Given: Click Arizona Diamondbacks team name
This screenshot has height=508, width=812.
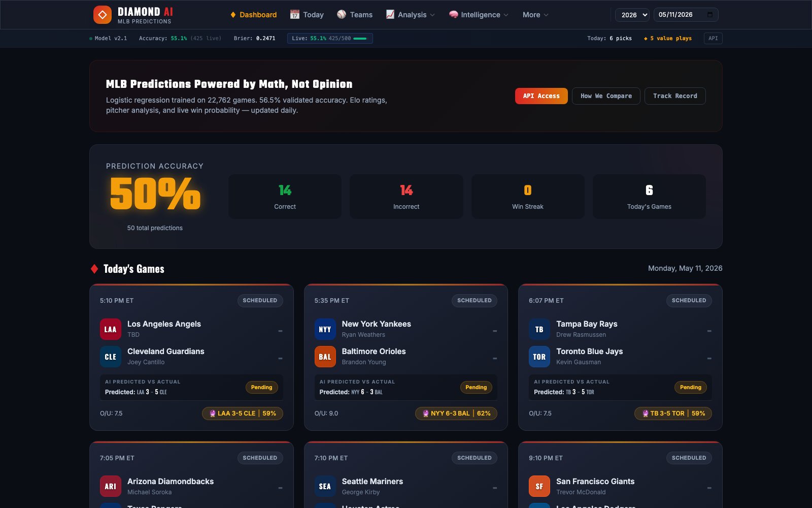Looking at the screenshot, I should 171,481.
